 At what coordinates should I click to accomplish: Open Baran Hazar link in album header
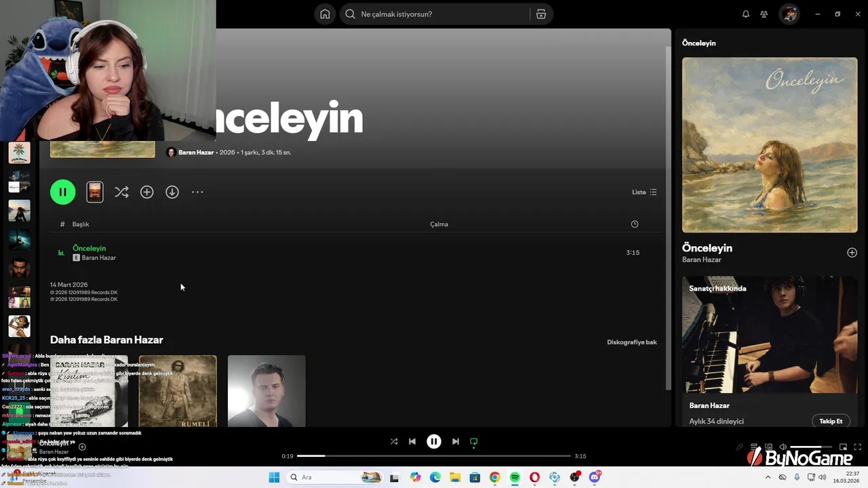point(196,152)
